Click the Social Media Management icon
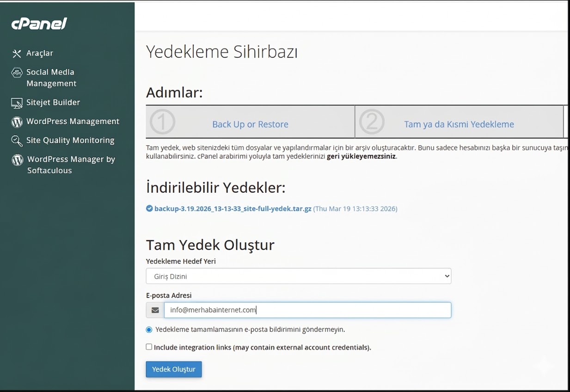 pyautogui.click(x=17, y=73)
